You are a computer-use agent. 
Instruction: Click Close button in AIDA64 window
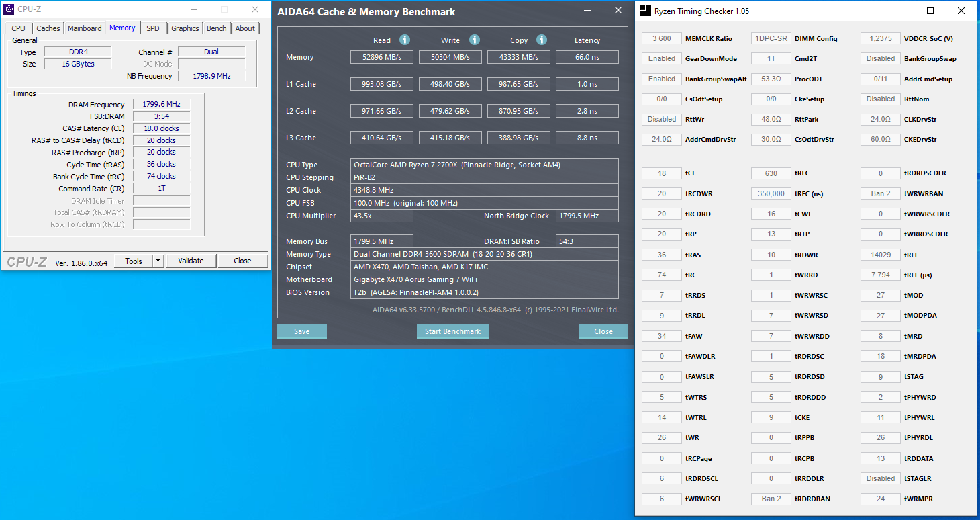coord(603,331)
